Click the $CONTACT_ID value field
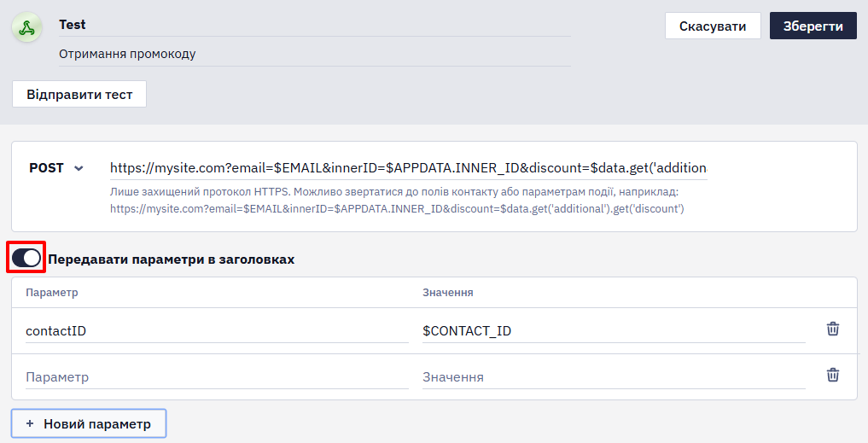Screen dimensions: 868x443 tap(614, 331)
